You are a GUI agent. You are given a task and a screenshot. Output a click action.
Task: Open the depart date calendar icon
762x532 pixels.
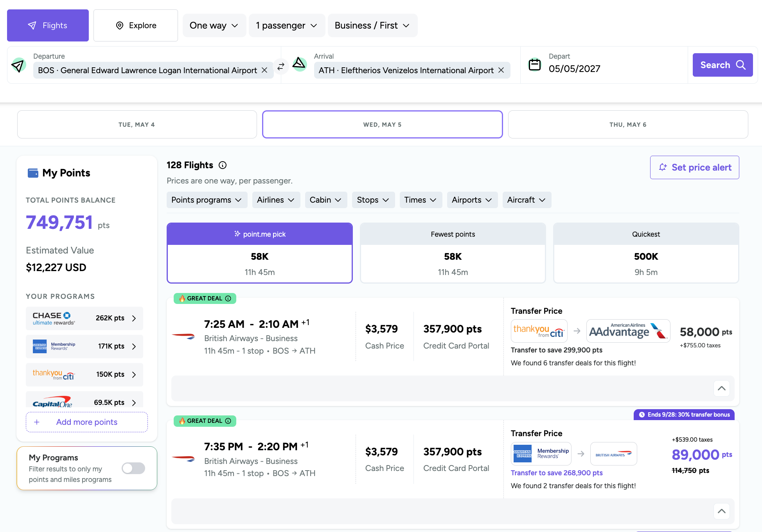[x=534, y=65]
